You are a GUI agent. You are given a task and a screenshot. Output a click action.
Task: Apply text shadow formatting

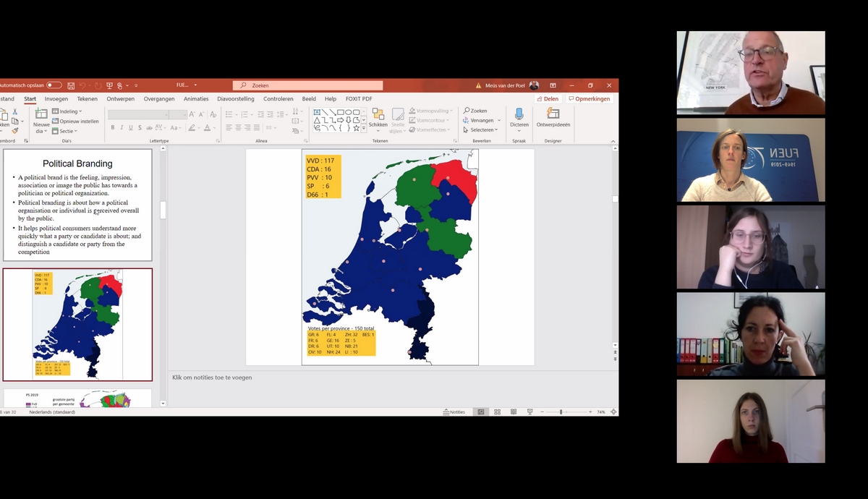[x=140, y=127]
